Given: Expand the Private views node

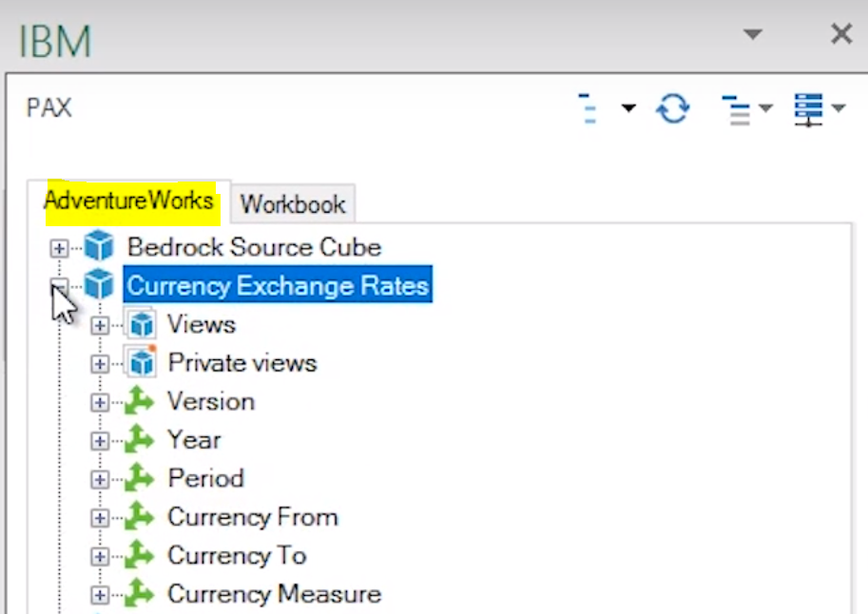Looking at the screenshot, I should [100, 364].
